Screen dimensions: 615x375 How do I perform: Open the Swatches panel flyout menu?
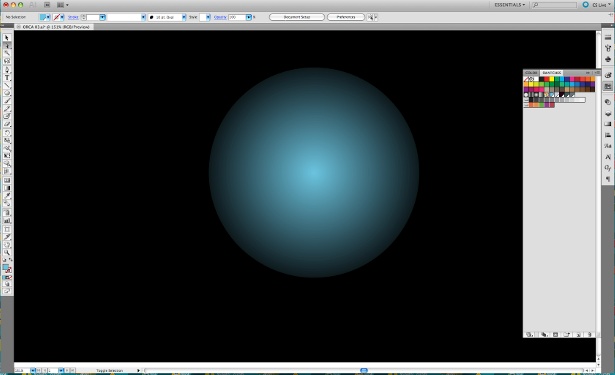(x=598, y=73)
